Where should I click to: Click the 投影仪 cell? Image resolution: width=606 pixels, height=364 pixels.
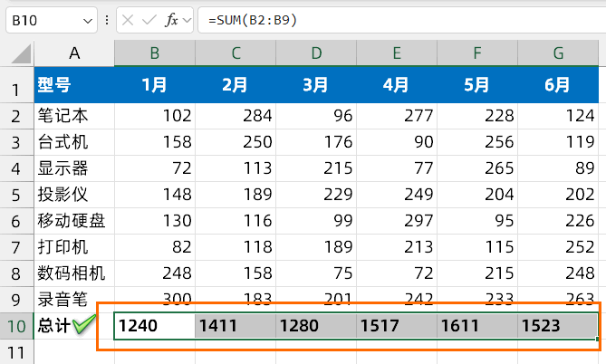click(x=74, y=195)
